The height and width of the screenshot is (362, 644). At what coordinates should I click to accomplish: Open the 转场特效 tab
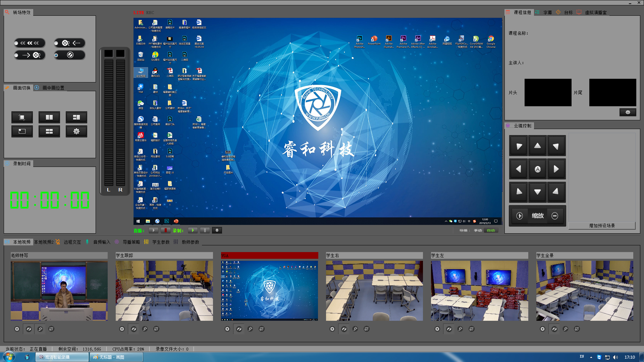[x=18, y=12]
